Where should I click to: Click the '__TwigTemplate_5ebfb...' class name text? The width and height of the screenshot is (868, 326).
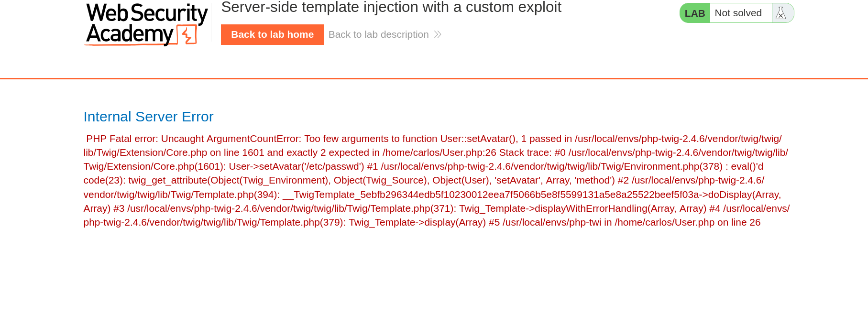coord(491,195)
